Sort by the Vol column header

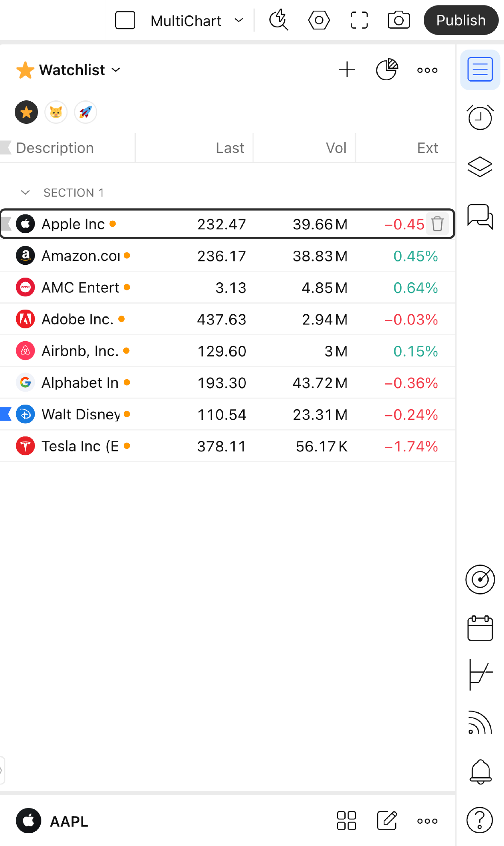coord(335,148)
